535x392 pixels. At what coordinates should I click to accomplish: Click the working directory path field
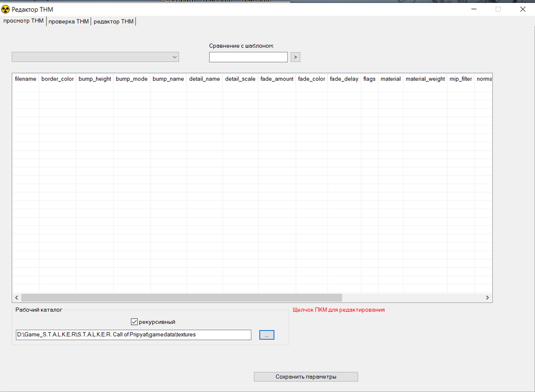click(x=133, y=335)
